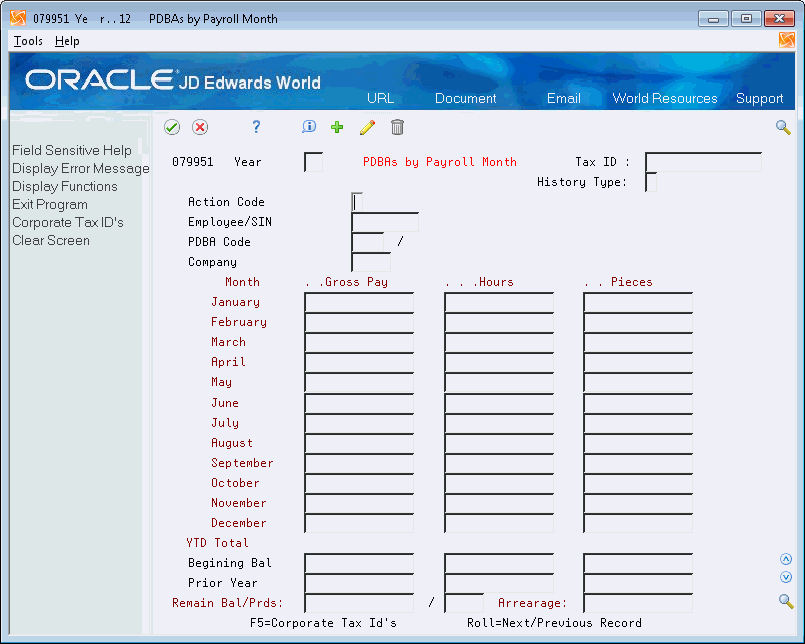The height and width of the screenshot is (644, 805).
Task: Click the red PDBAs by Payroll Month title
Action: tap(440, 162)
